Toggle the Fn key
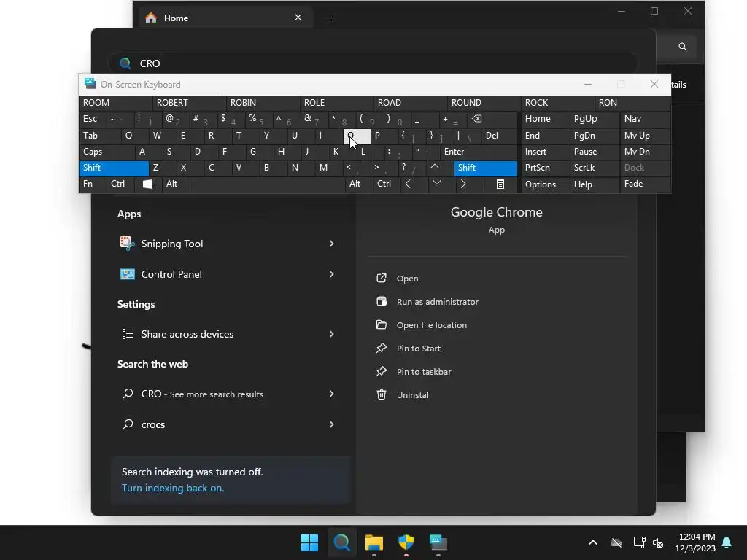 point(93,184)
